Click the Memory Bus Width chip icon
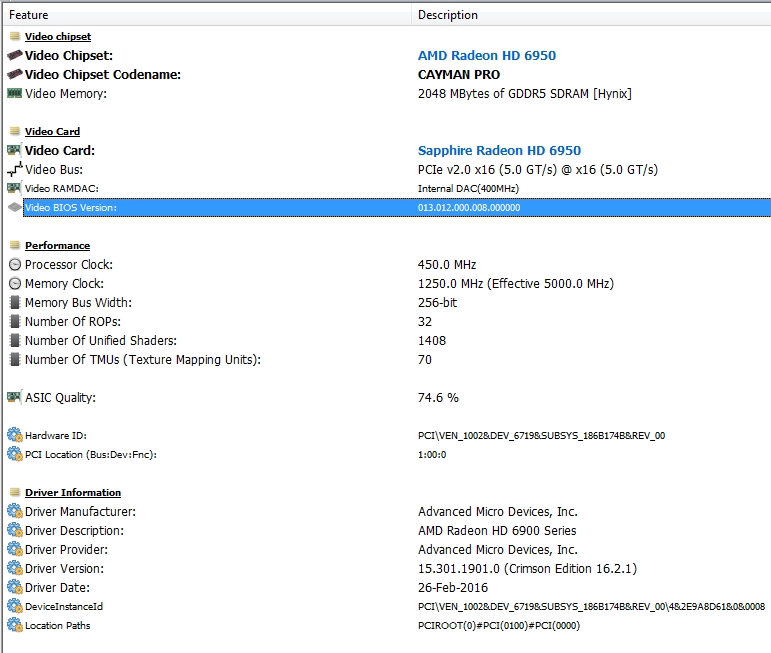 coord(15,302)
